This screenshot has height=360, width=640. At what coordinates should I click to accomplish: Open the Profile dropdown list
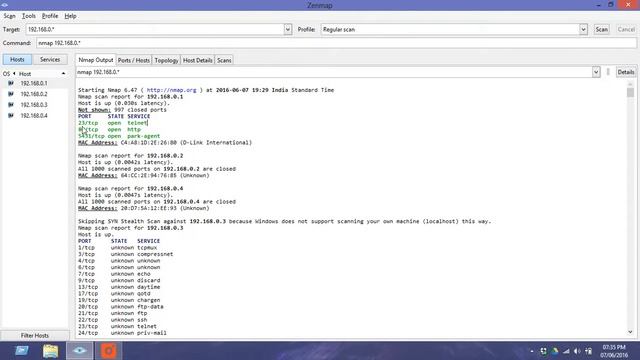point(583,29)
